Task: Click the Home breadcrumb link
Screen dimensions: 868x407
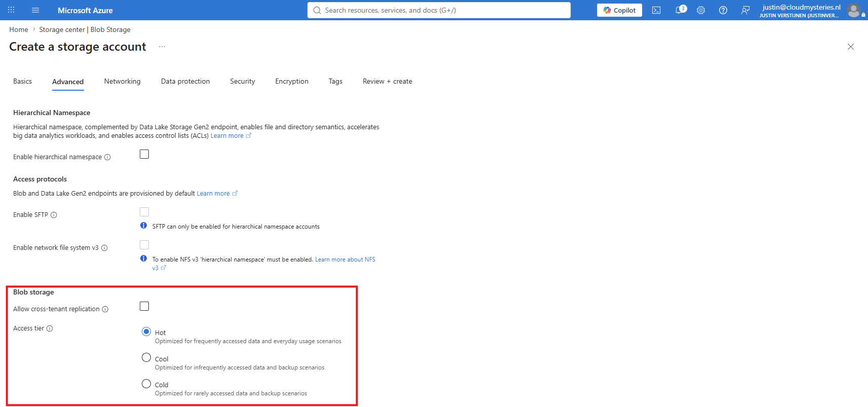Action: (19, 29)
